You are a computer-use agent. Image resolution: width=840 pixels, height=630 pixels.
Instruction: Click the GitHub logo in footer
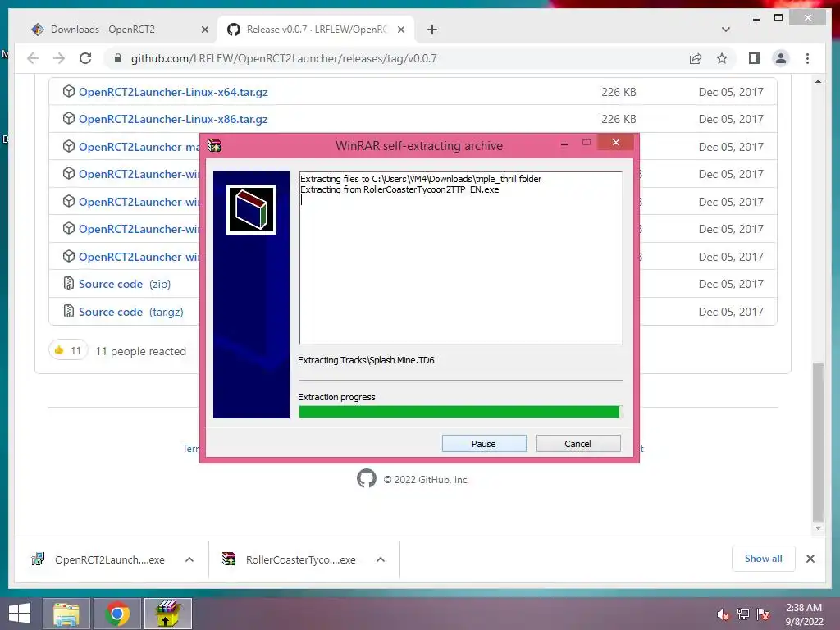click(x=367, y=478)
